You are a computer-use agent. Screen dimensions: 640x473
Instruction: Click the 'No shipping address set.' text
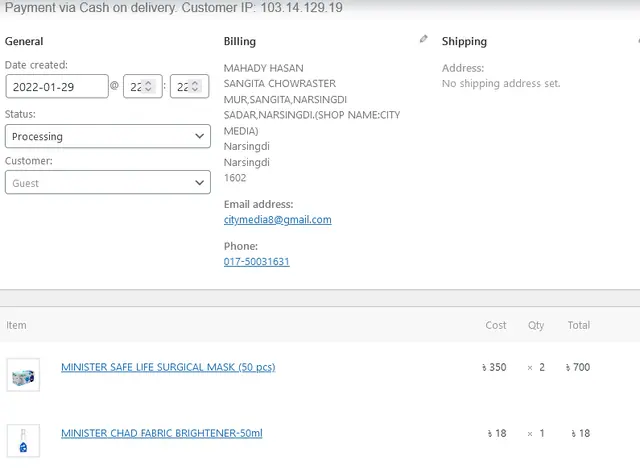(501, 84)
